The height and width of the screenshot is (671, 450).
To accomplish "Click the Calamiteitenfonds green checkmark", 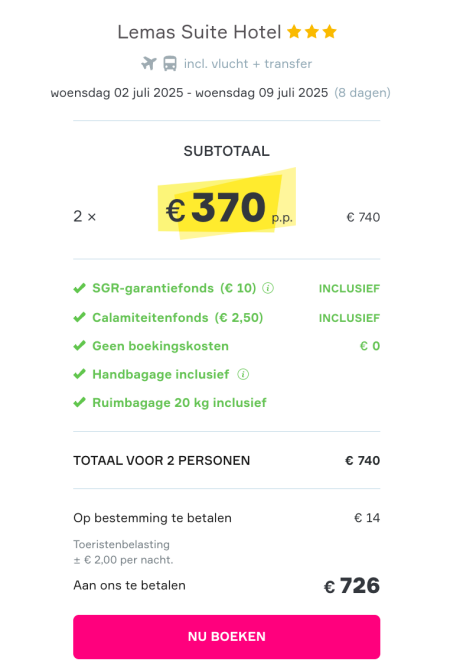I will [x=80, y=318].
